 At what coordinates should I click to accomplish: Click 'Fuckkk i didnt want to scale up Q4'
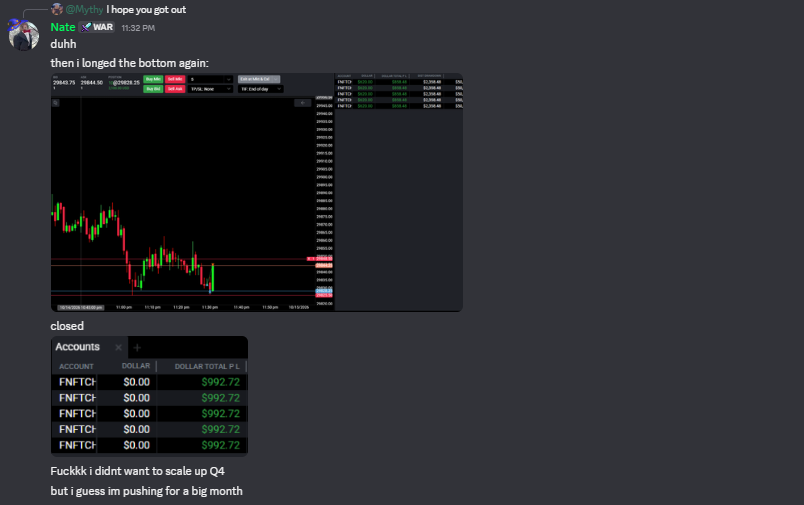coord(137,471)
